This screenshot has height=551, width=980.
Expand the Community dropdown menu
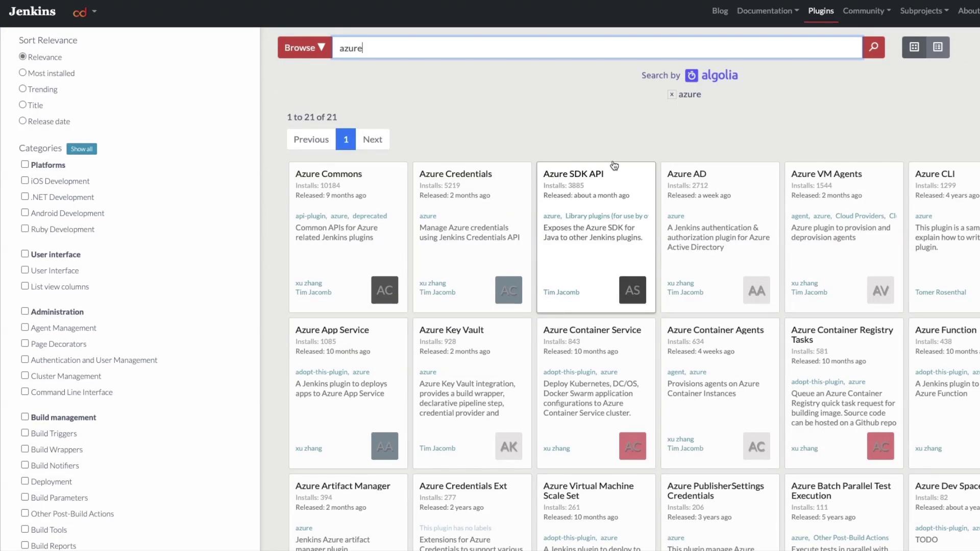(866, 11)
